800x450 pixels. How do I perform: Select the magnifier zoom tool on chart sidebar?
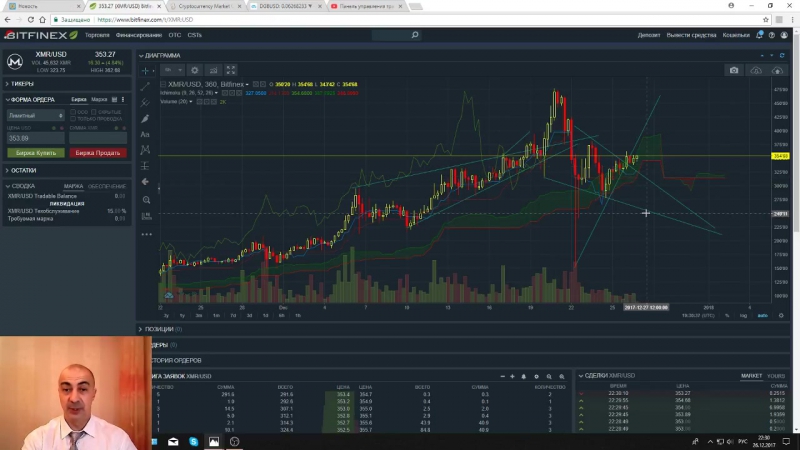[146, 199]
